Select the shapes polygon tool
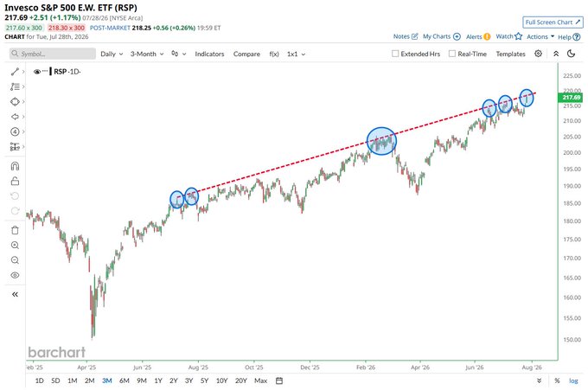This screenshot has height=390, width=588. click(x=15, y=102)
